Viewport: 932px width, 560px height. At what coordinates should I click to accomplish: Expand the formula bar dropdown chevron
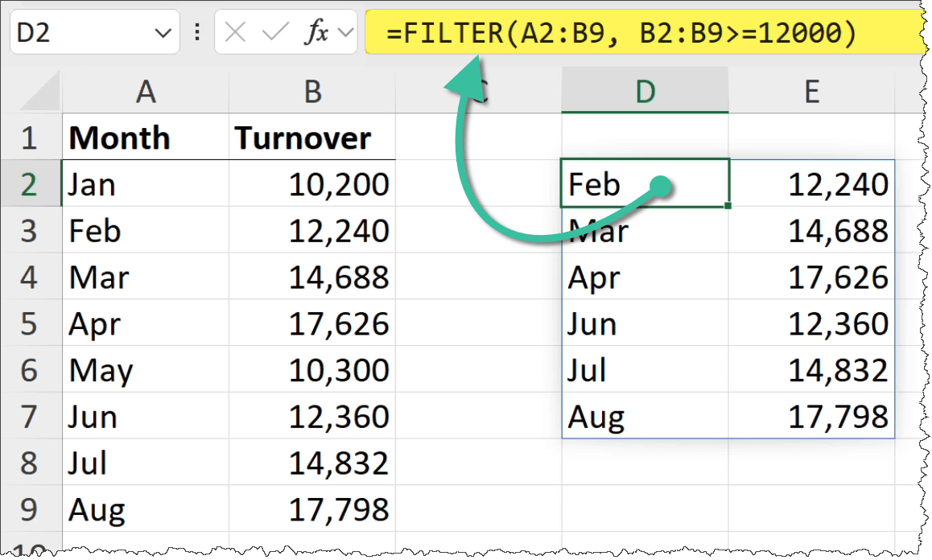pyautogui.click(x=346, y=34)
